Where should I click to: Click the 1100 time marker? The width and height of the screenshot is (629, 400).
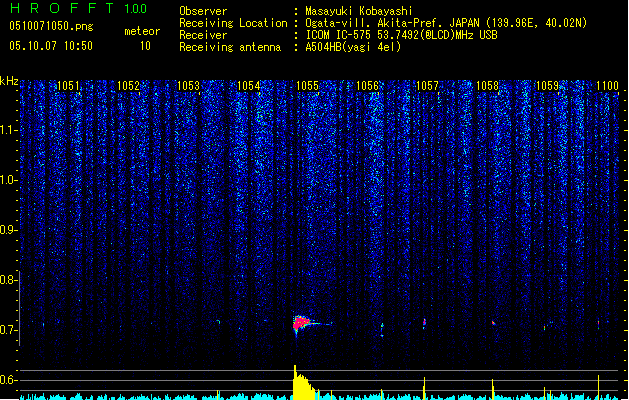point(608,86)
